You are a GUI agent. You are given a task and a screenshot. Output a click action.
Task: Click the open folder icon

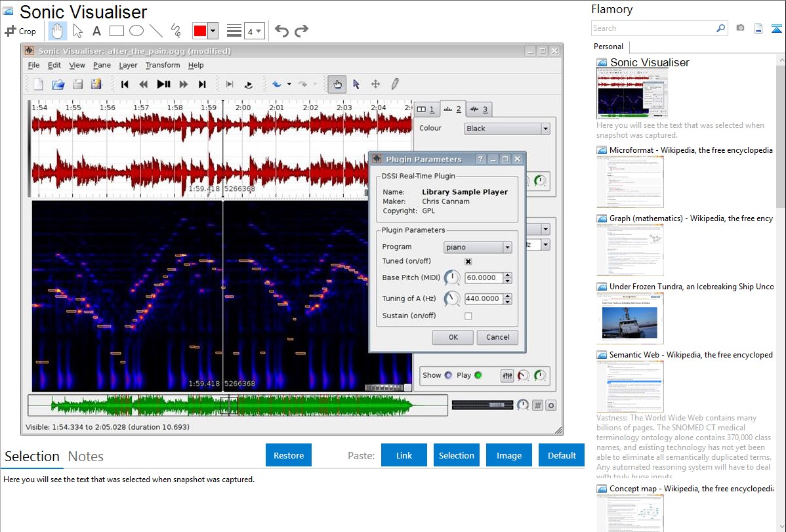click(x=58, y=84)
